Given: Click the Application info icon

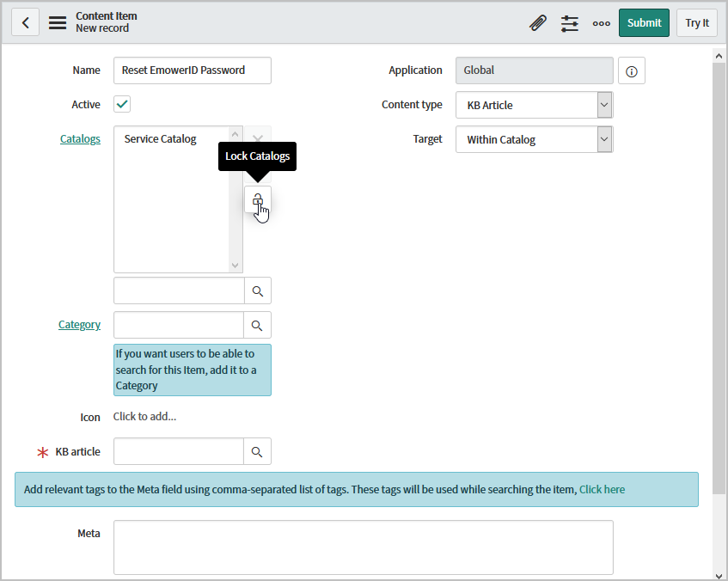Looking at the screenshot, I should point(632,71).
